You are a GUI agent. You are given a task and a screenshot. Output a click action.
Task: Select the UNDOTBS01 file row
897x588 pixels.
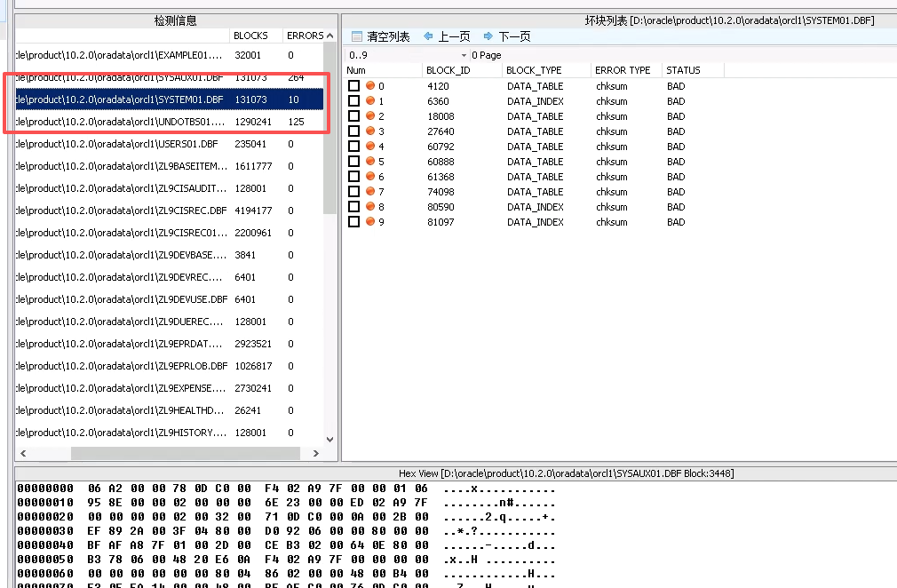point(170,122)
